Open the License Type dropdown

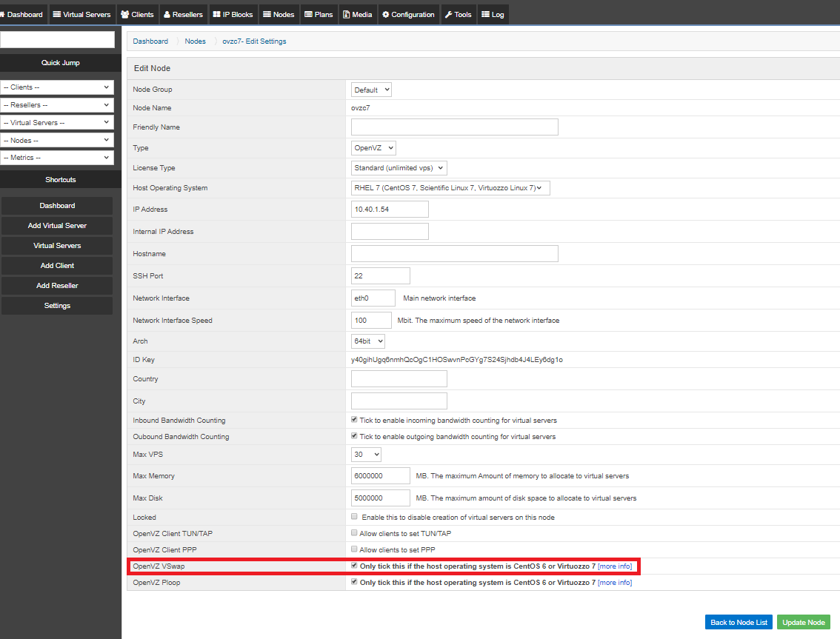point(399,167)
